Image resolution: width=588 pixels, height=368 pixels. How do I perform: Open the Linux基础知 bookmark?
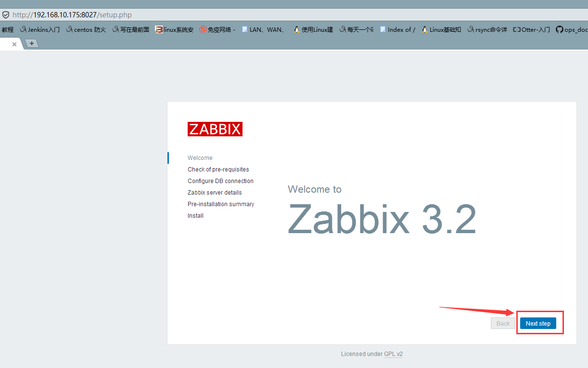441,29
